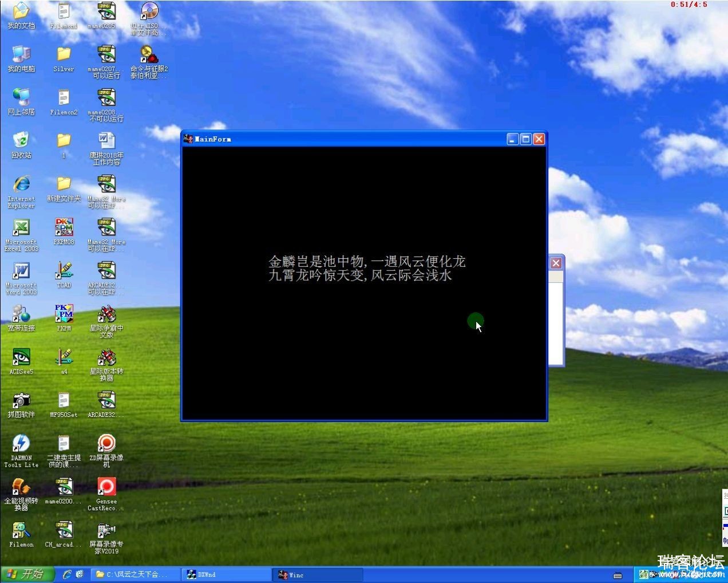Select the 网上邻居 network icon
Screen dimensions: 728x583
pos(21,102)
